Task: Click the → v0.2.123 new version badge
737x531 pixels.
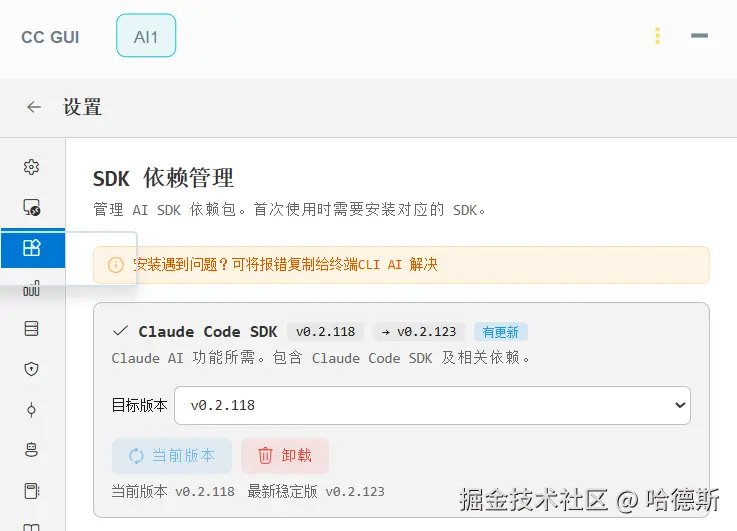Action: coord(419,332)
